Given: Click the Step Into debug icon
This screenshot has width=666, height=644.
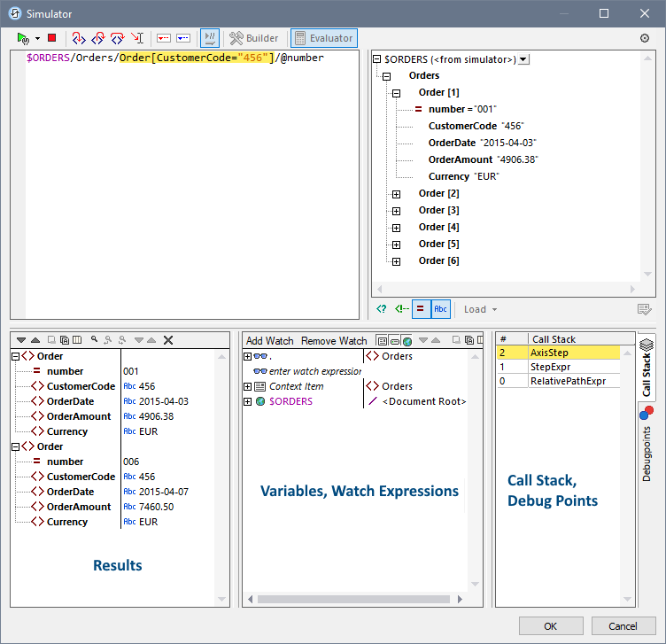Looking at the screenshot, I should (79, 38).
